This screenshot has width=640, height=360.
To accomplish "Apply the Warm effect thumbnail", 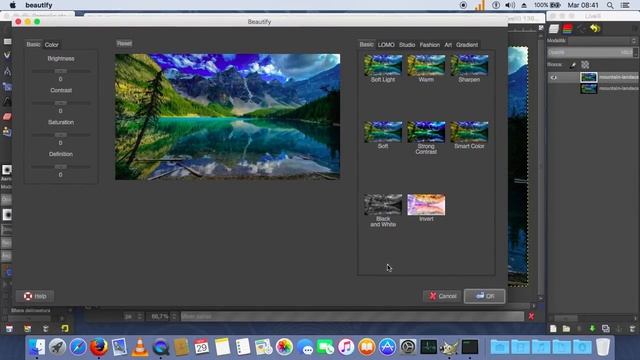I will (426, 65).
